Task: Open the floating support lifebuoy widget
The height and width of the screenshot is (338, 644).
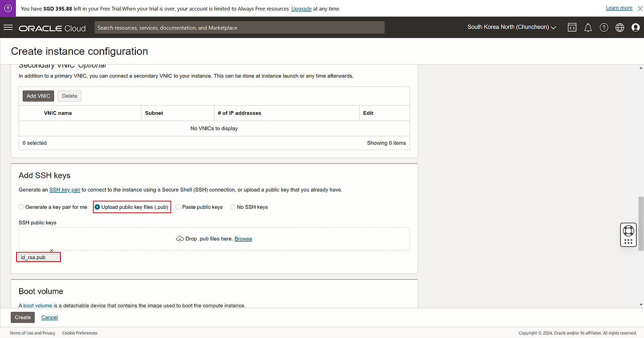Action: pos(628,231)
